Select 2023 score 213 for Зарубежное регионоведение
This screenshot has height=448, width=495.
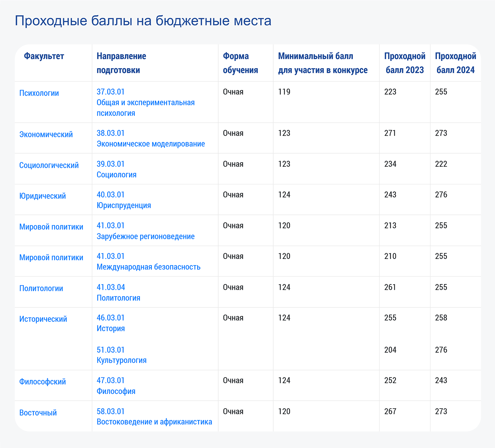click(390, 226)
